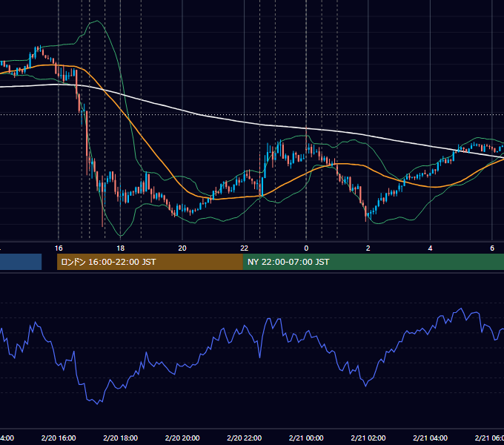Click the 2/20 22:00 date label
Viewport: 504px width, 445px height.
(x=245, y=438)
